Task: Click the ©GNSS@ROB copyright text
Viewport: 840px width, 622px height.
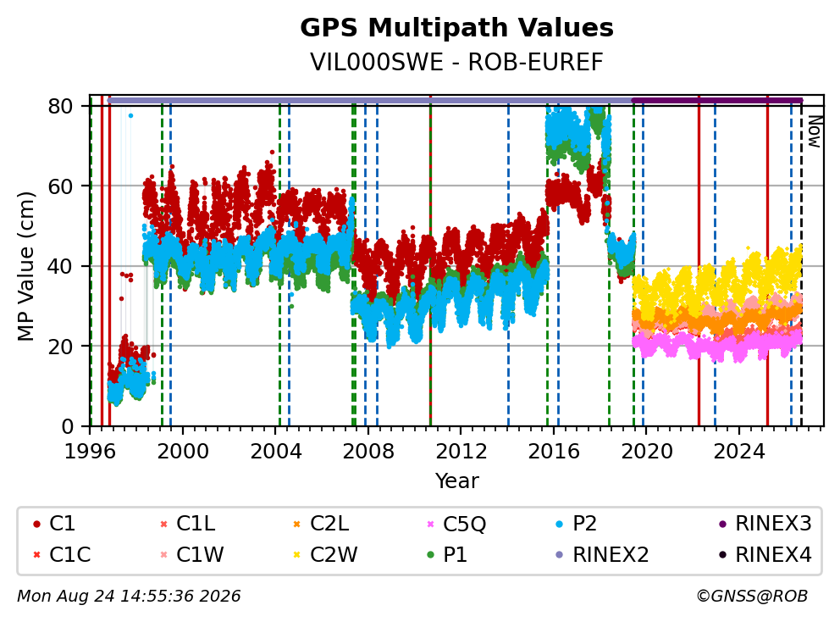Action: (x=752, y=597)
